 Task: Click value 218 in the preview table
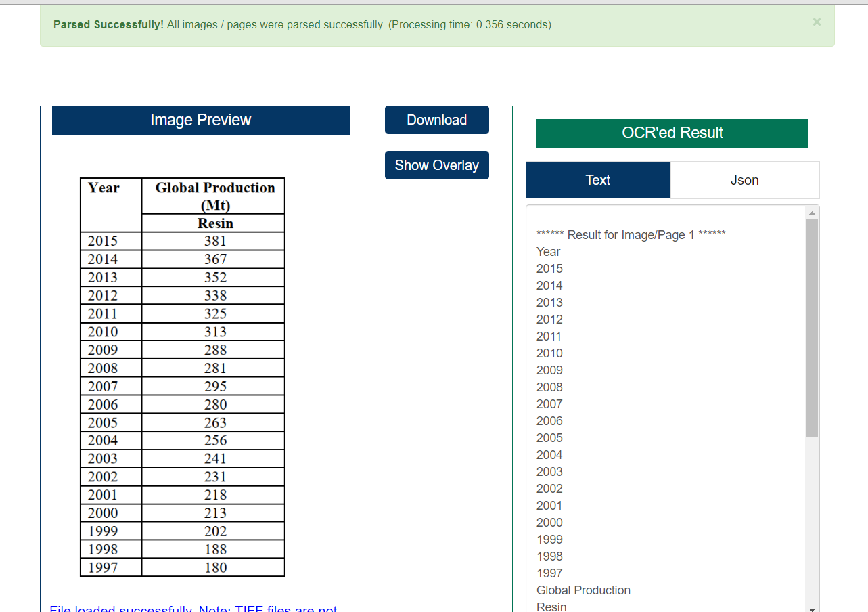215,495
